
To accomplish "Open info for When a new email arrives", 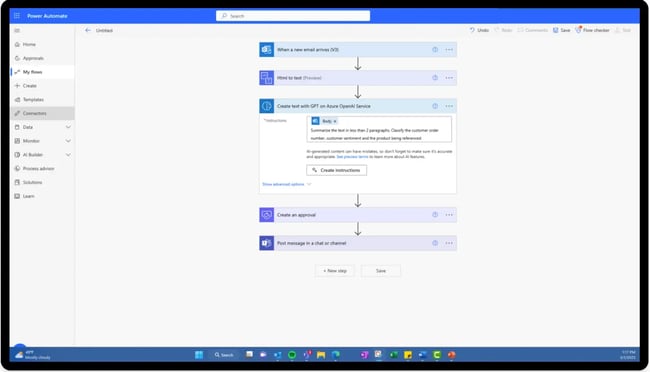I will pyautogui.click(x=435, y=49).
